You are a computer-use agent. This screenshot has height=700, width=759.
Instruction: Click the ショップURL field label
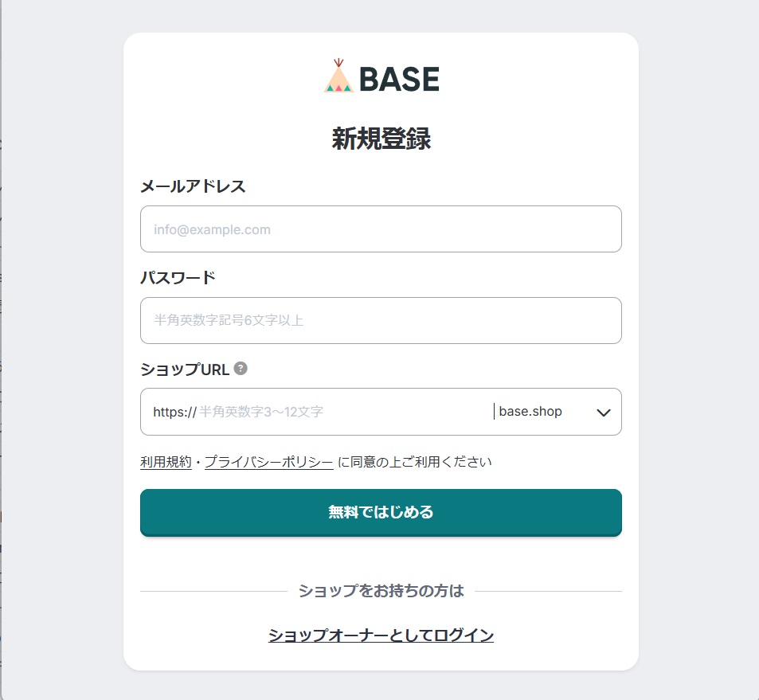(185, 370)
